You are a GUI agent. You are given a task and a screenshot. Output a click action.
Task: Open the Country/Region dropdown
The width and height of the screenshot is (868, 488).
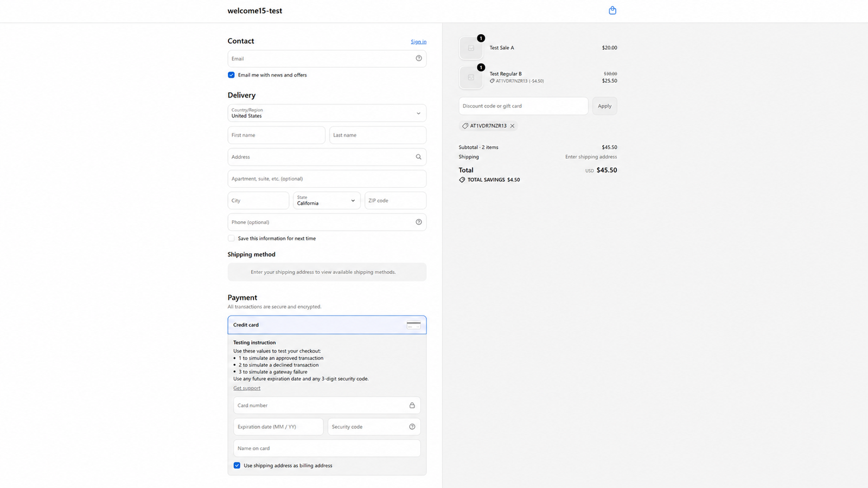[327, 113]
